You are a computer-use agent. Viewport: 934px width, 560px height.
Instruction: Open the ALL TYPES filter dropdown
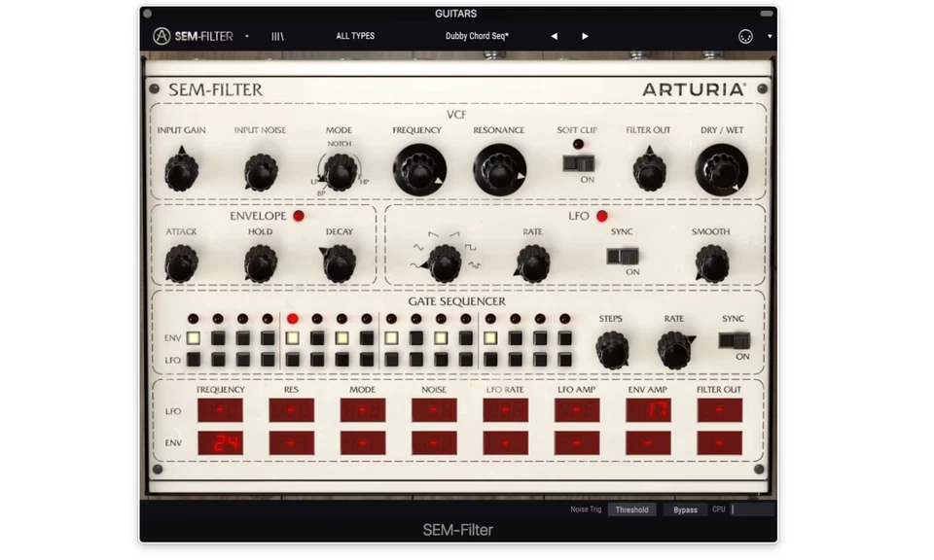(x=355, y=36)
